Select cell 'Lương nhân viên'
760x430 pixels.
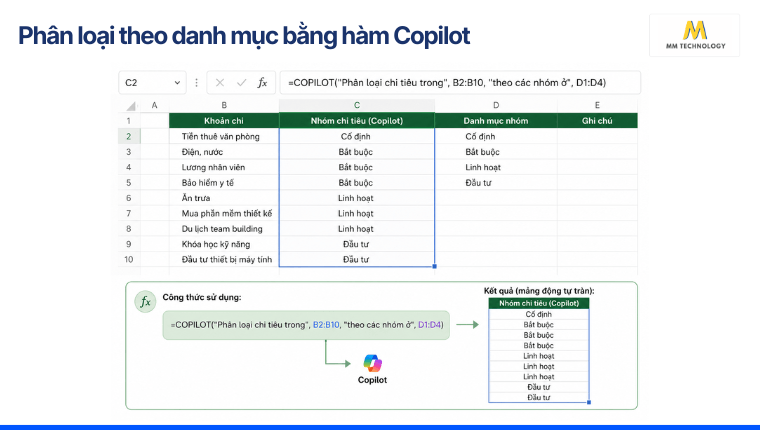(224, 167)
